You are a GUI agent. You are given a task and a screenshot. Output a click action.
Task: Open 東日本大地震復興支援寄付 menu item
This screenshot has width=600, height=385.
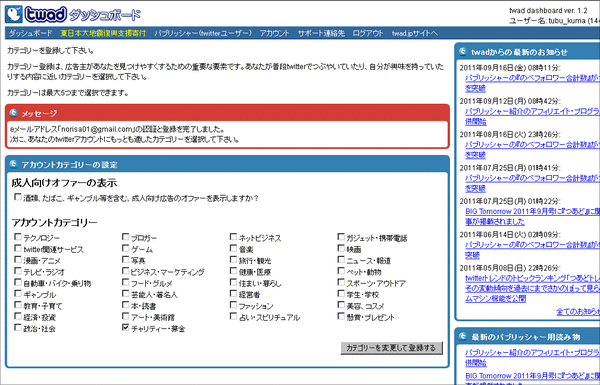103,33
